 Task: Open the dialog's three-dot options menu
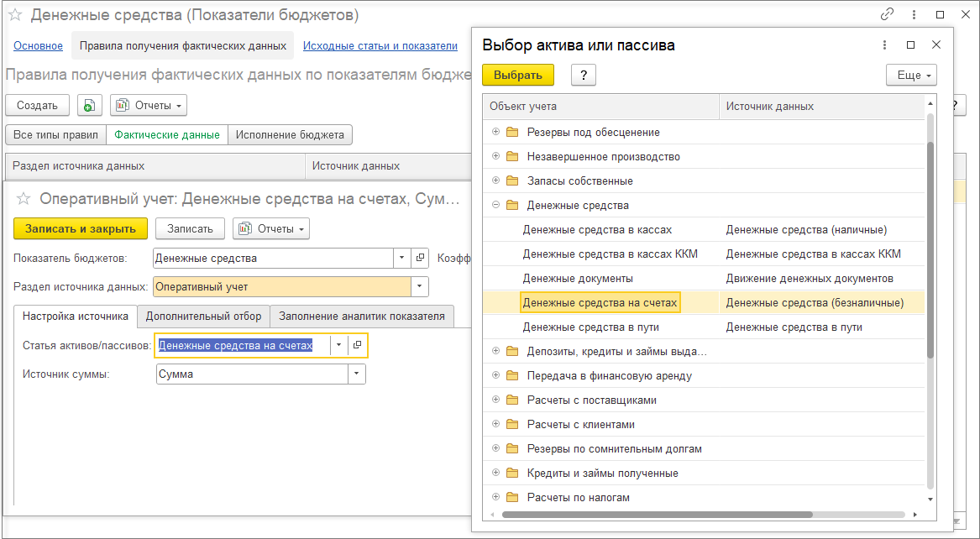tap(884, 45)
